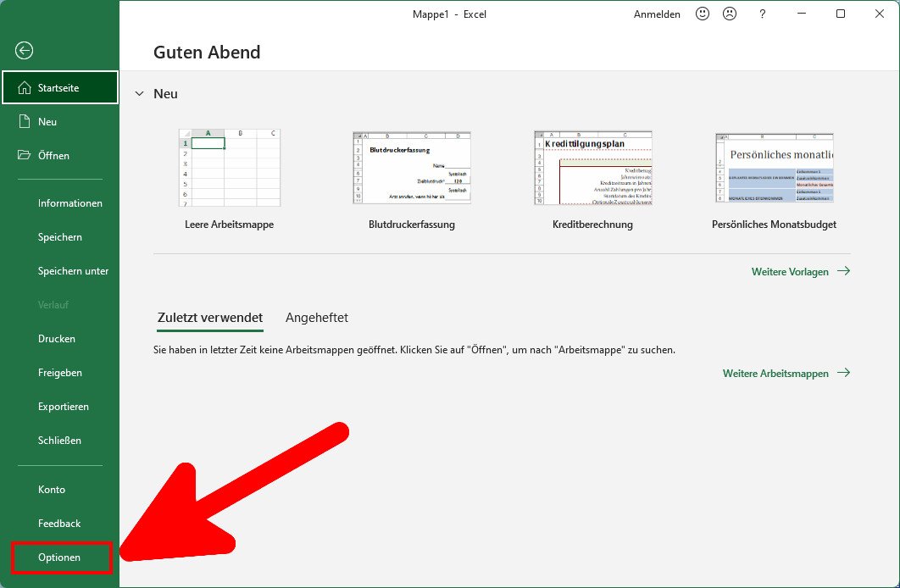Click the folder icon beside Öffnen
900x588 pixels.
coord(26,155)
